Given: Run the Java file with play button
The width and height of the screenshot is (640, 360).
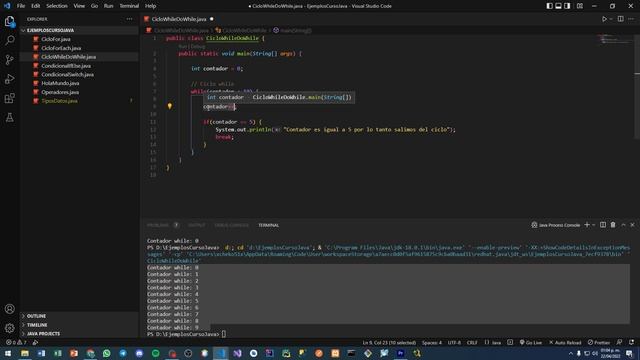Looking at the screenshot, I should coord(604,19).
